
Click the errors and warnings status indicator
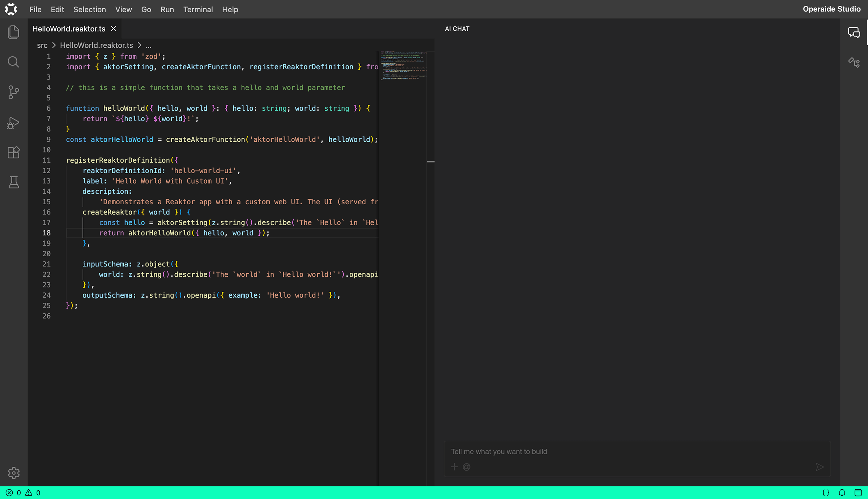pyautogui.click(x=23, y=492)
